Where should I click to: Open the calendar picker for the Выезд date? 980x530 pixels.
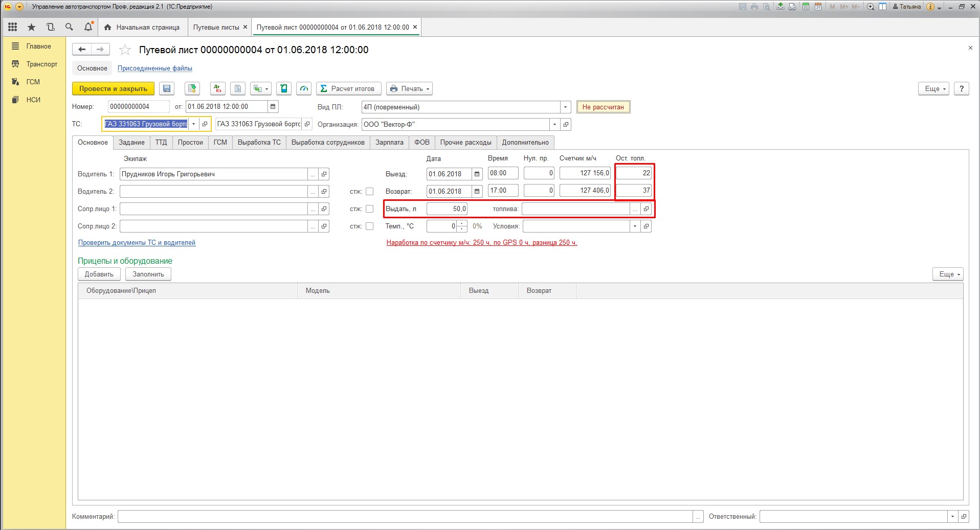pyautogui.click(x=477, y=174)
